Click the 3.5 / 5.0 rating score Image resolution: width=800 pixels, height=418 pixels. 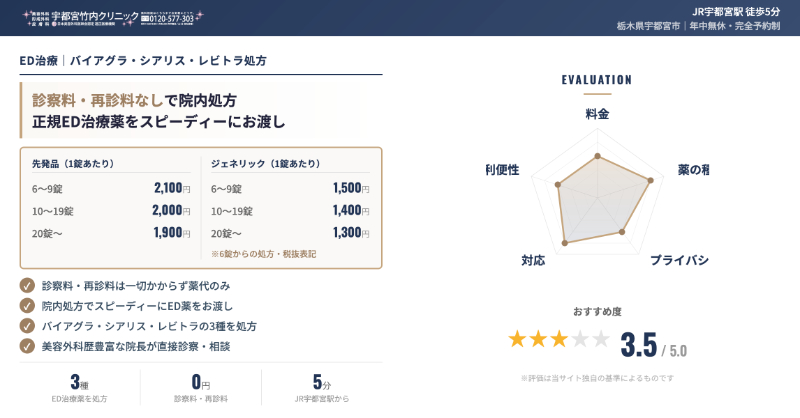coord(652,345)
